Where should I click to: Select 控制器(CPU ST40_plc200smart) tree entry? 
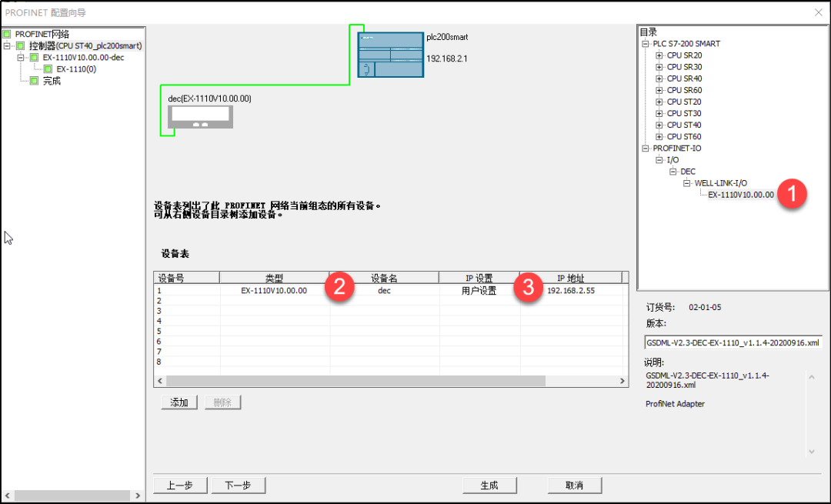85,45
